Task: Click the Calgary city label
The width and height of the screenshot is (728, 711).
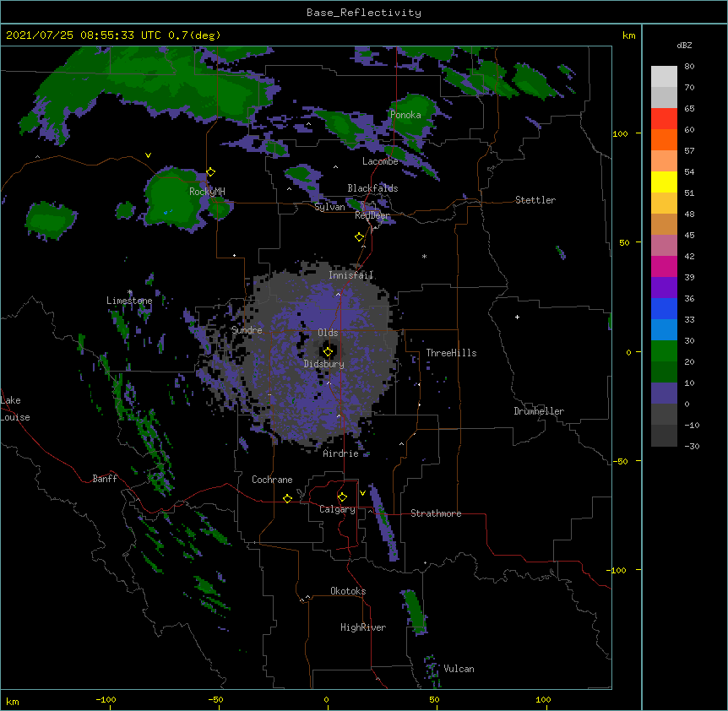Action: click(337, 509)
